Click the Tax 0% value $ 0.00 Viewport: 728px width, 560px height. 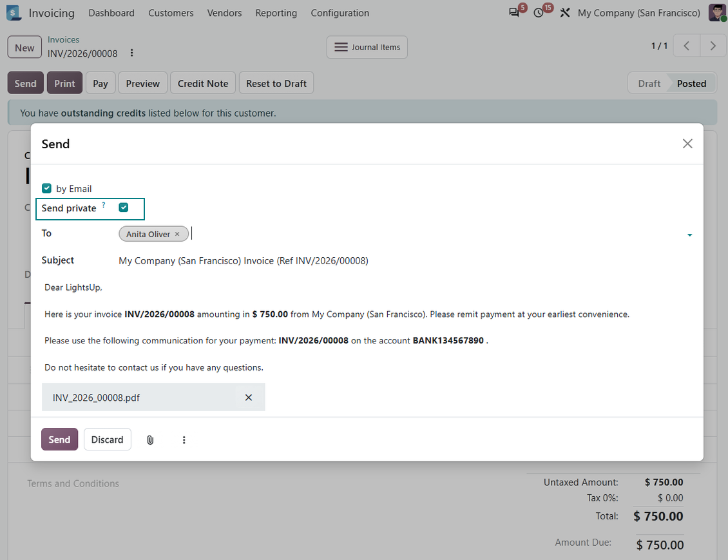[670, 497]
